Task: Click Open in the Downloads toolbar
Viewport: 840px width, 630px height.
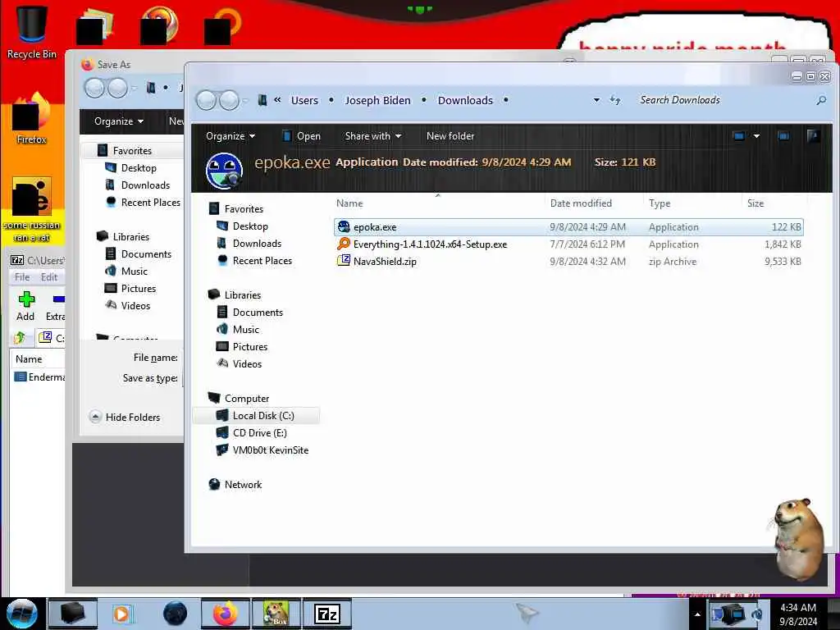Action: point(302,136)
